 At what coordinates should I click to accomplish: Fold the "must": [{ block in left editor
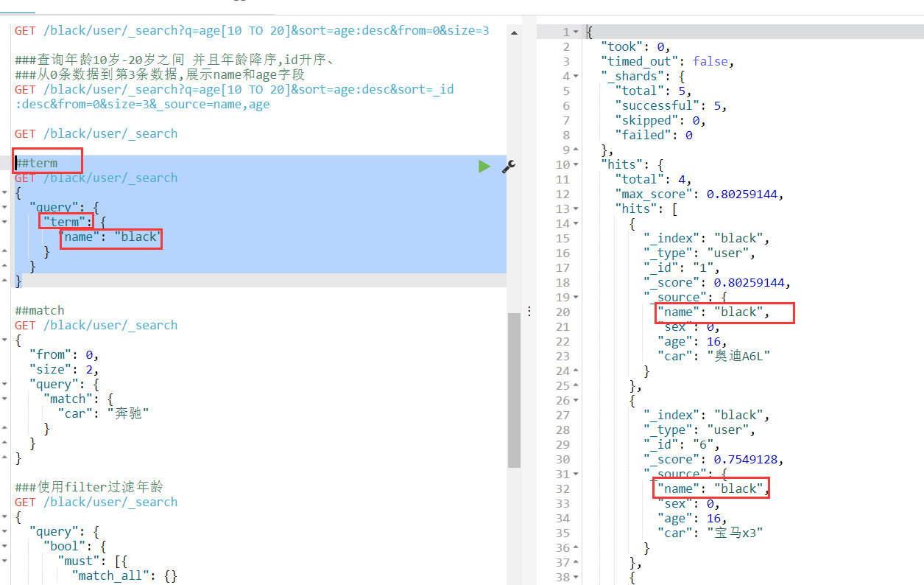pos(5,561)
